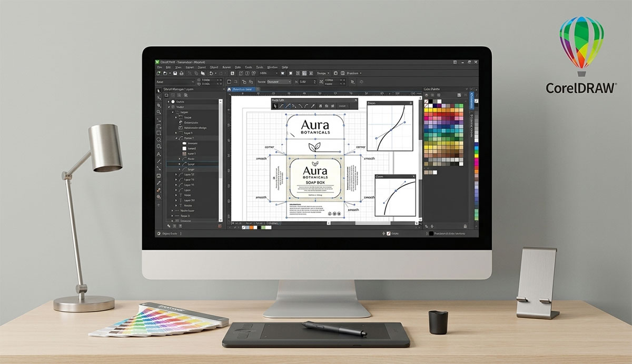The image size is (632, 364).
Task: Click the red delete icon below the layers list
Action: point(220,226)
